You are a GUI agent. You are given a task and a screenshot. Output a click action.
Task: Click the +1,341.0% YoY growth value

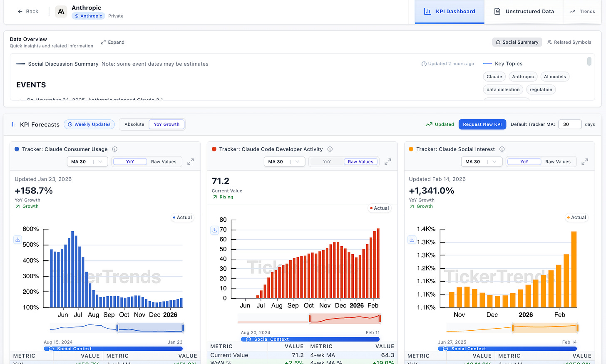pos(432,191)
